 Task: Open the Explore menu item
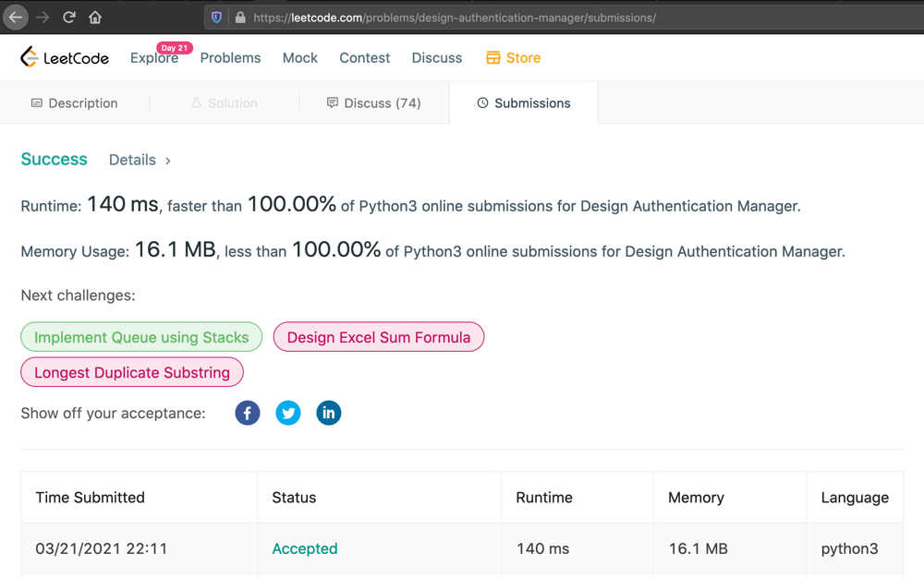[153, 58]
